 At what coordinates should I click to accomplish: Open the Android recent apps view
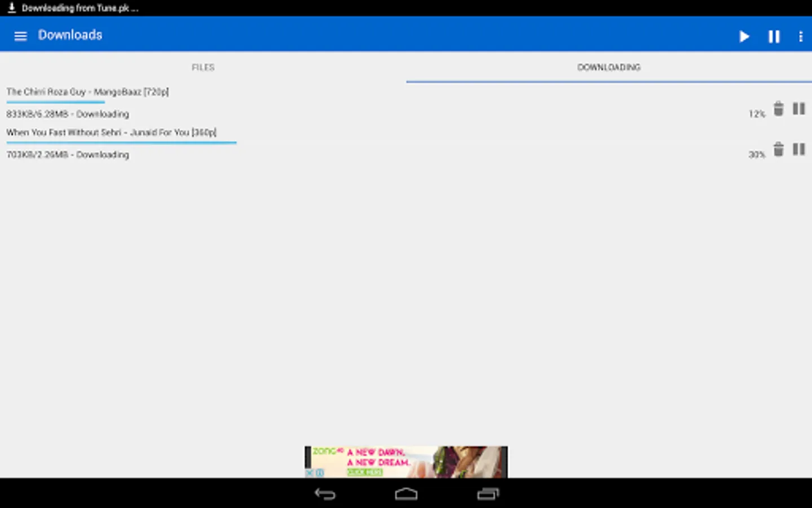point(488,494)
